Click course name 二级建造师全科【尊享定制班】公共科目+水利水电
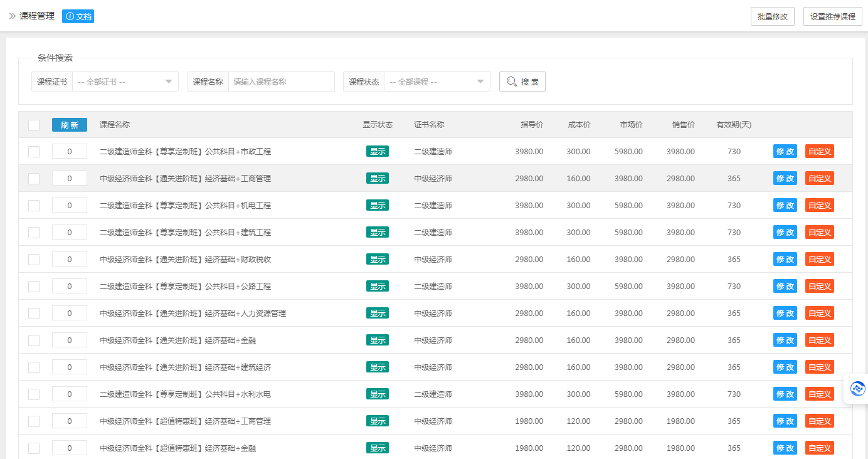 pyautogui.click(x=185, y=394)
